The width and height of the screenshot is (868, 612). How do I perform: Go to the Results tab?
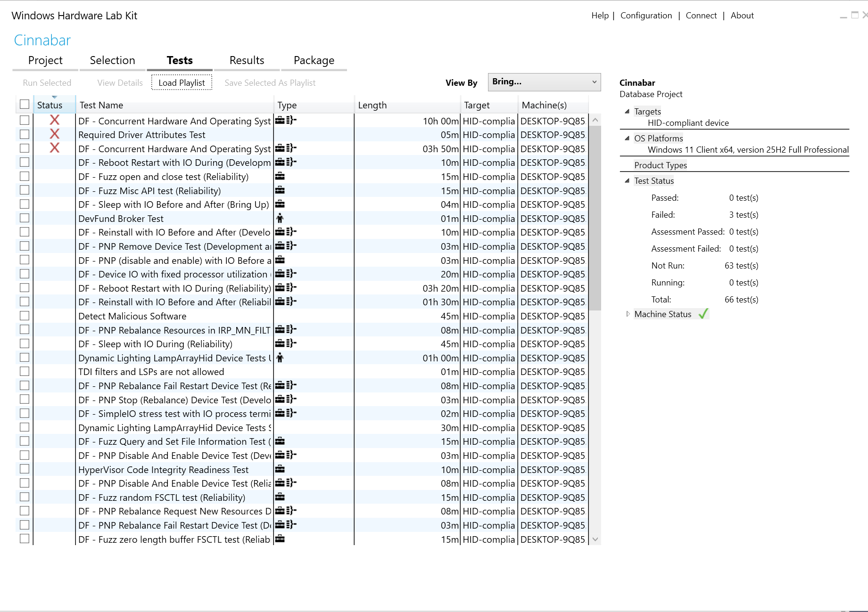pos(247,60)
